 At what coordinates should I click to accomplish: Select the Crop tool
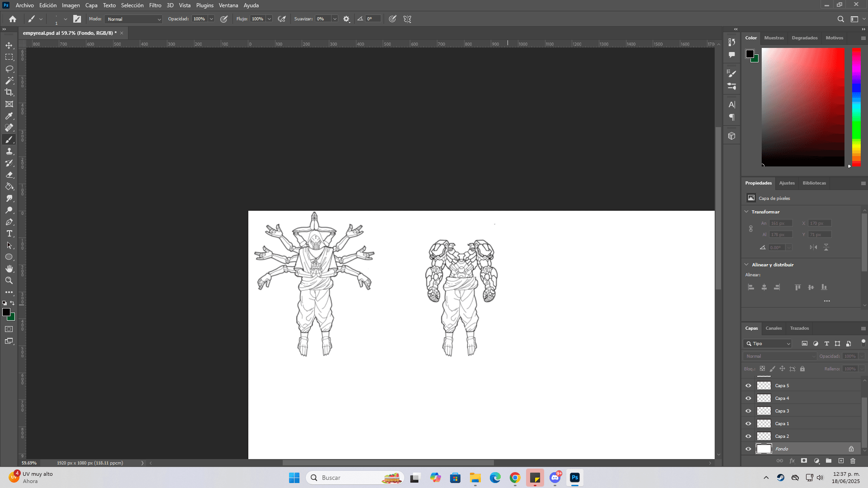pos(9,92)
